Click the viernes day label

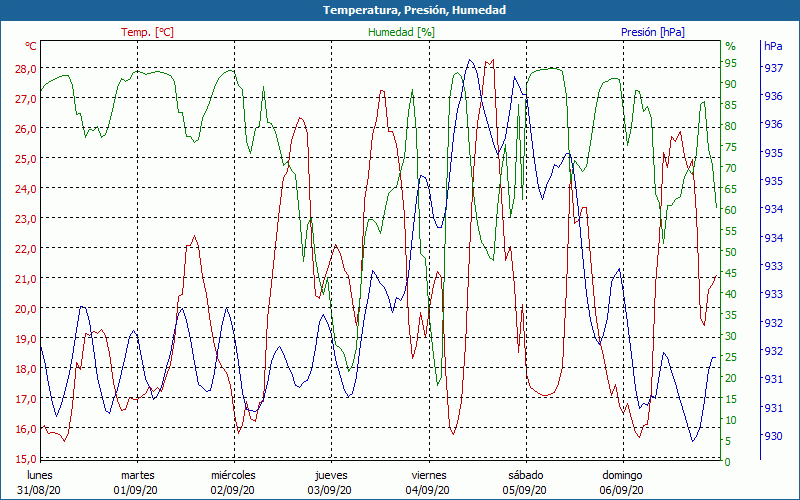point(429,476)
